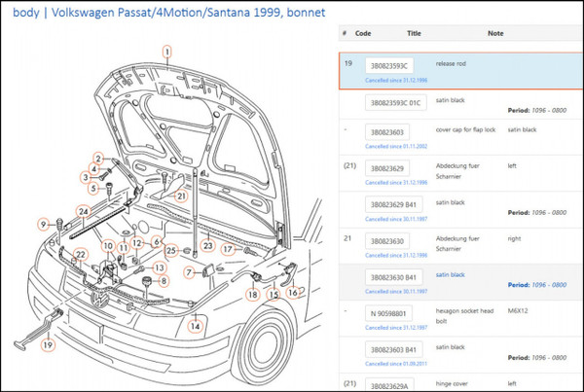584x392 pixels.
Task: Select callout number 23 on the diagram
Action: pyautogui.click(x=206, y=246)
